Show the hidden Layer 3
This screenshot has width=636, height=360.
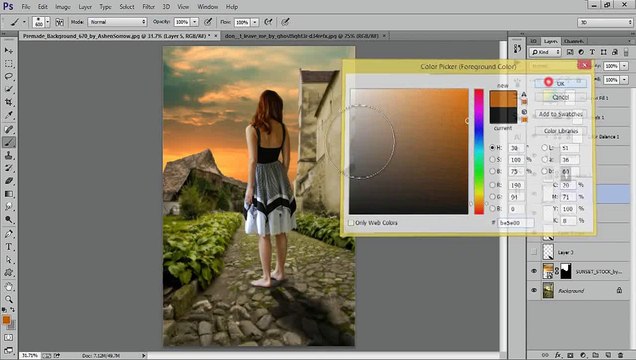534,252
